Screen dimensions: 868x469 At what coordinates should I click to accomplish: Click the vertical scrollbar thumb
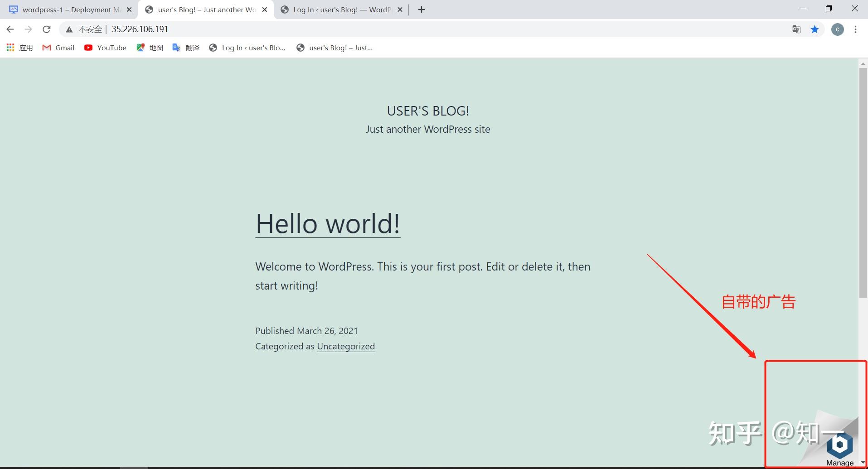pos(863,183)
